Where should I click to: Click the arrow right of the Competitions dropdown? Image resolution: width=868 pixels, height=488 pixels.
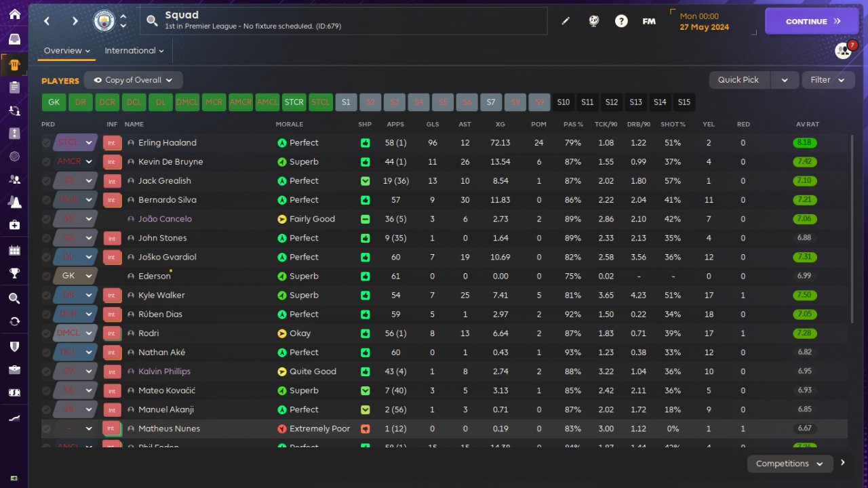click(843, 463)
